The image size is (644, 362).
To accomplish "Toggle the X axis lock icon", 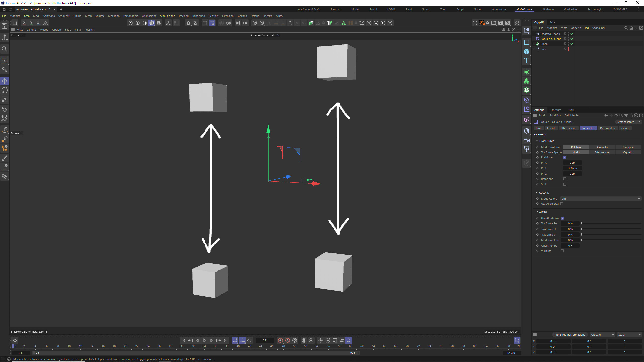I will pos(24,23).
